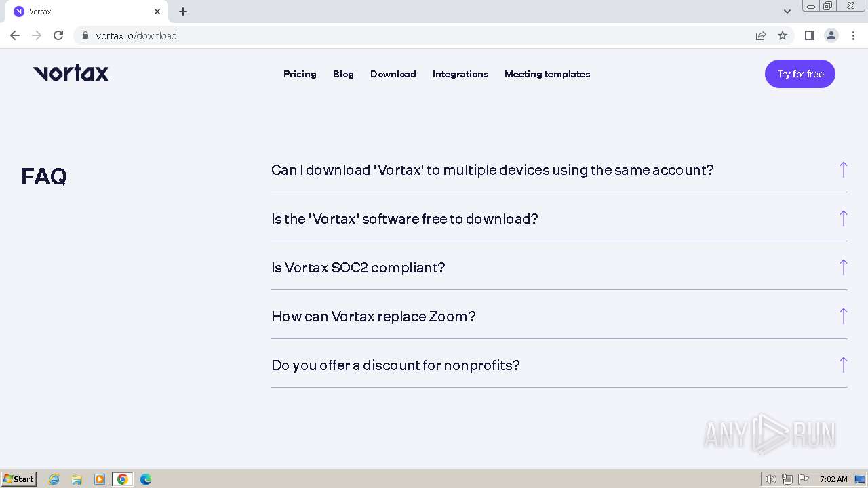
Task: Toggle the nonprofits discount FAQ arrow
Action: [x=843, y=365]
